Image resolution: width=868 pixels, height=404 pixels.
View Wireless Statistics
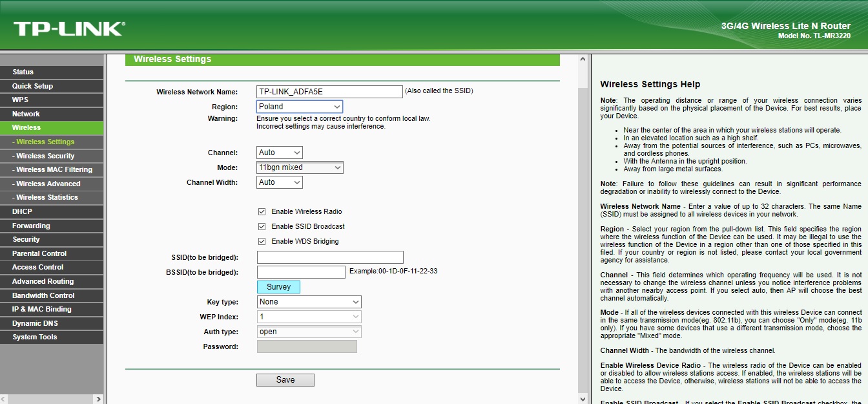pos(52,197)
